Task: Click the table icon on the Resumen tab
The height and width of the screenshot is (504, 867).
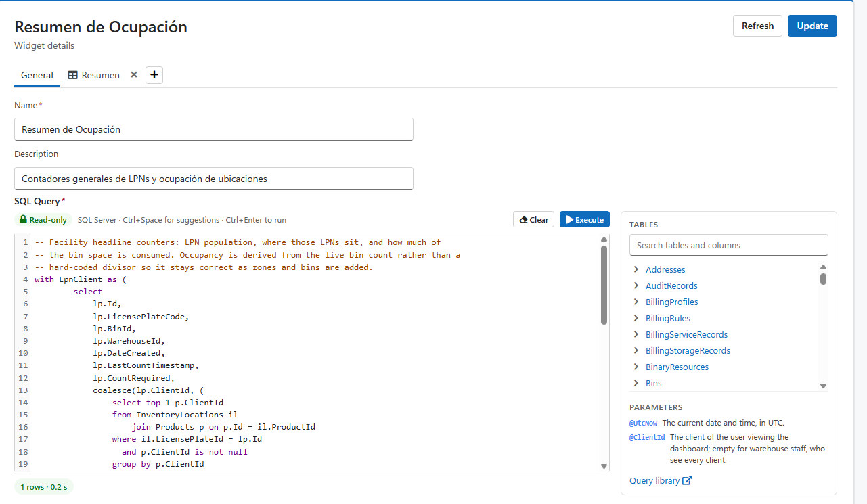Action: [x=72, y=75]
